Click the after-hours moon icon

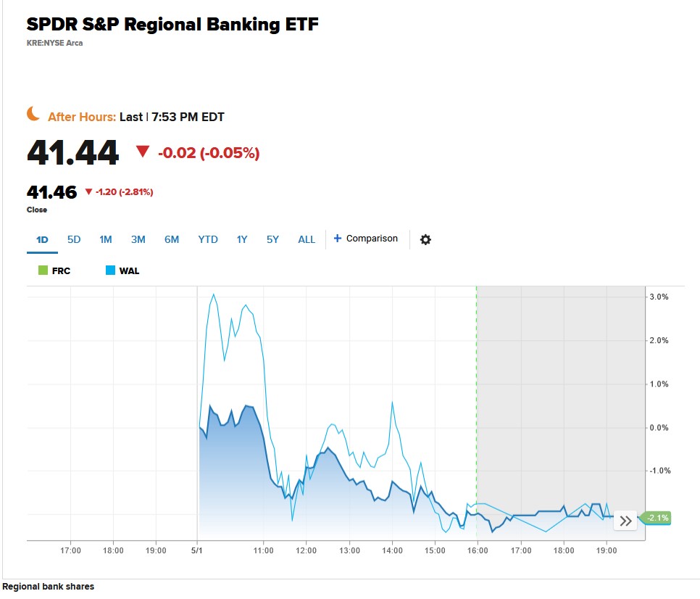pos(33,114)
